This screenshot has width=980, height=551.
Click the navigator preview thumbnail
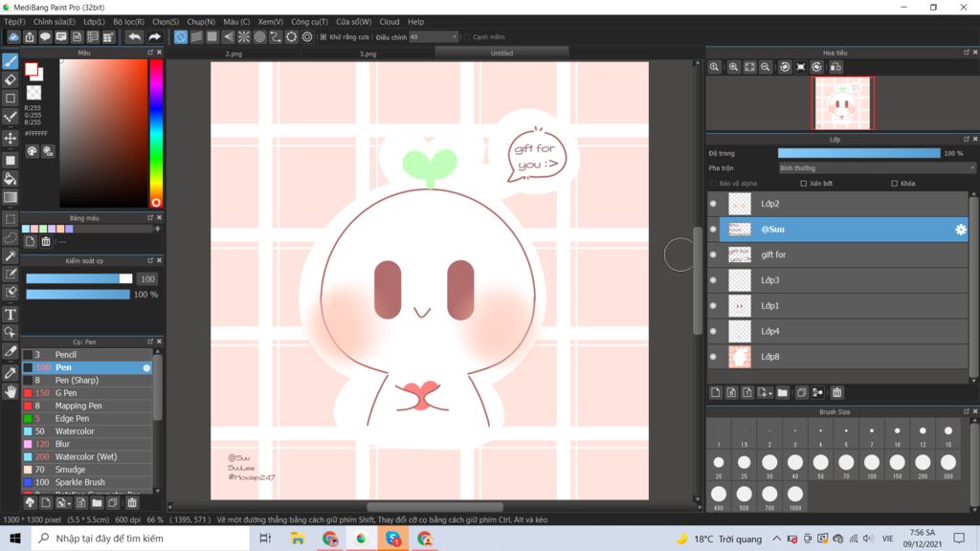point(842,103)
